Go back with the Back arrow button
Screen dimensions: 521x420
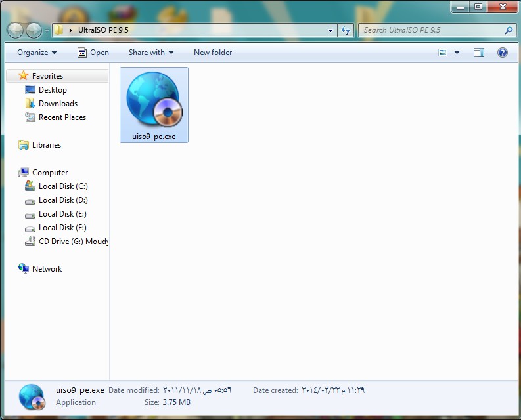[x=15, y=31]
